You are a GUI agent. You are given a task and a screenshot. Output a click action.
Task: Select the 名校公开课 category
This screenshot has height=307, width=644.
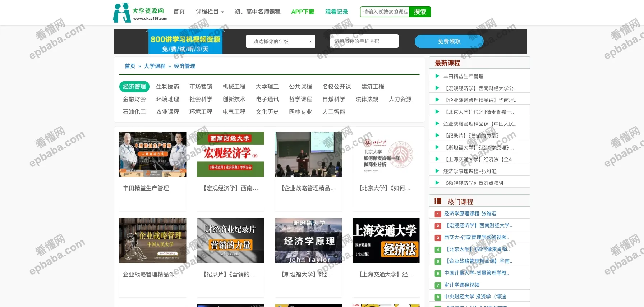click(x=336, y=87)
